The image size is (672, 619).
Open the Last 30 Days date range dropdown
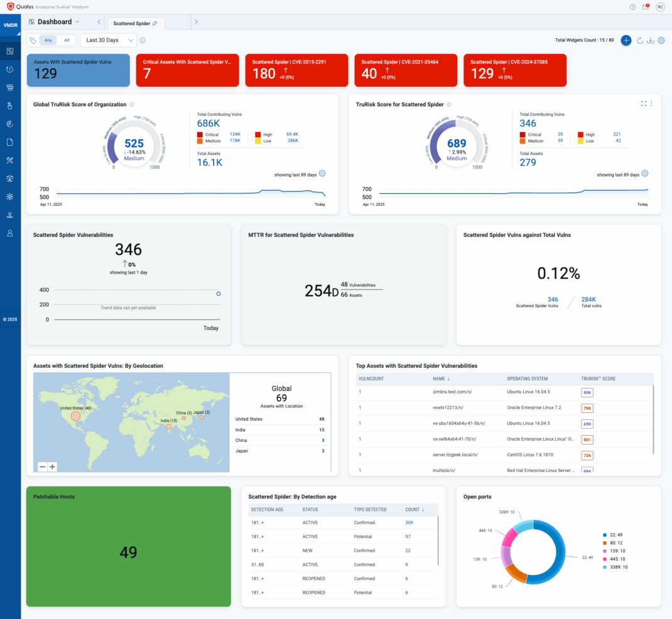tap(109, 40)
